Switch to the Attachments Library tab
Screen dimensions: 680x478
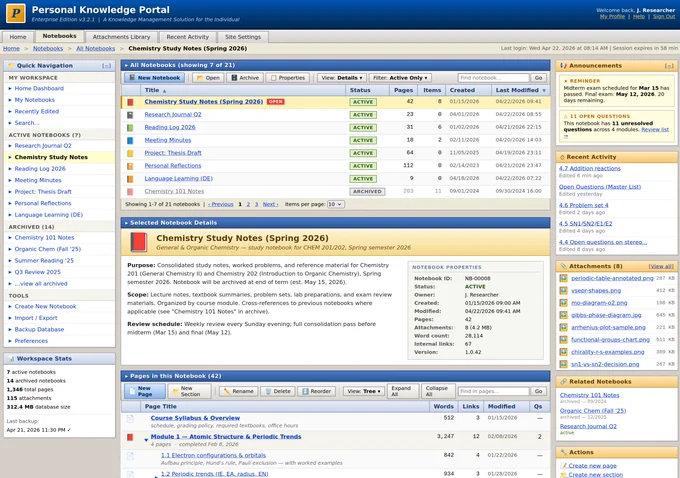121,37
